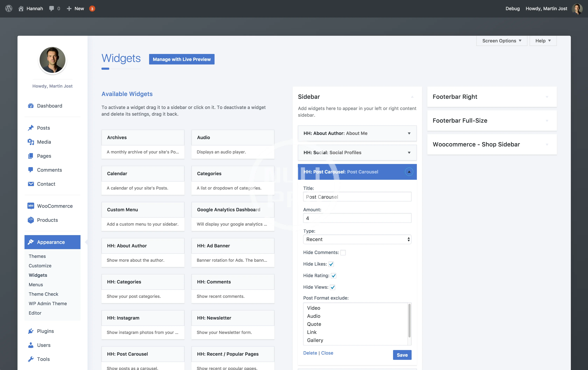The height and width of the screenshot is (370, 588).
Task: Click the WordPress logo icon
Action: (x=9, y=9)
